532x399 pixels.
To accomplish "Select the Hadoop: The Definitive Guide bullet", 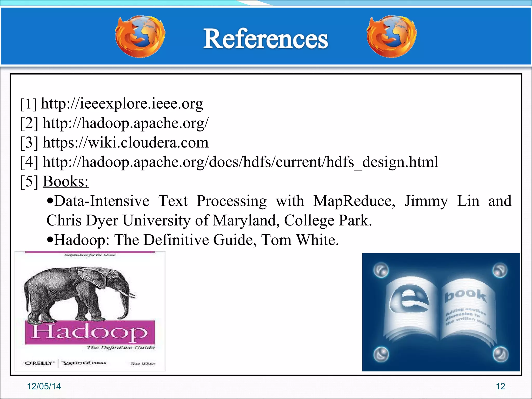I will (193, 240).
